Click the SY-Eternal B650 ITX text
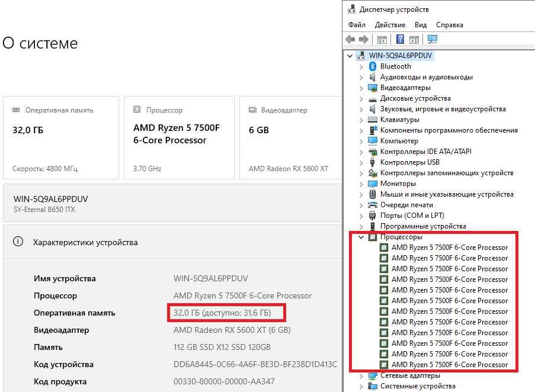The image size is (535, 392). point(44,209)
